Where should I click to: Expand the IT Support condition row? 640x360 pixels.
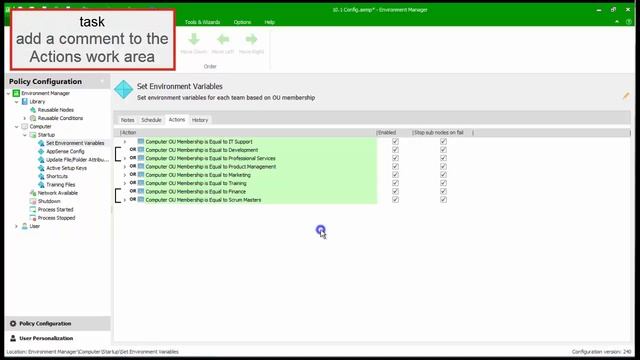[125, 142]
